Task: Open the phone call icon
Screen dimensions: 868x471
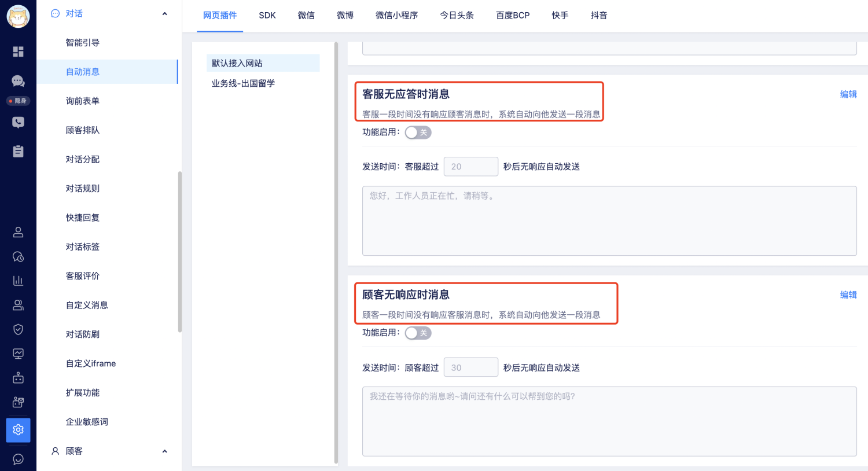Action: (x=18, y=122)
